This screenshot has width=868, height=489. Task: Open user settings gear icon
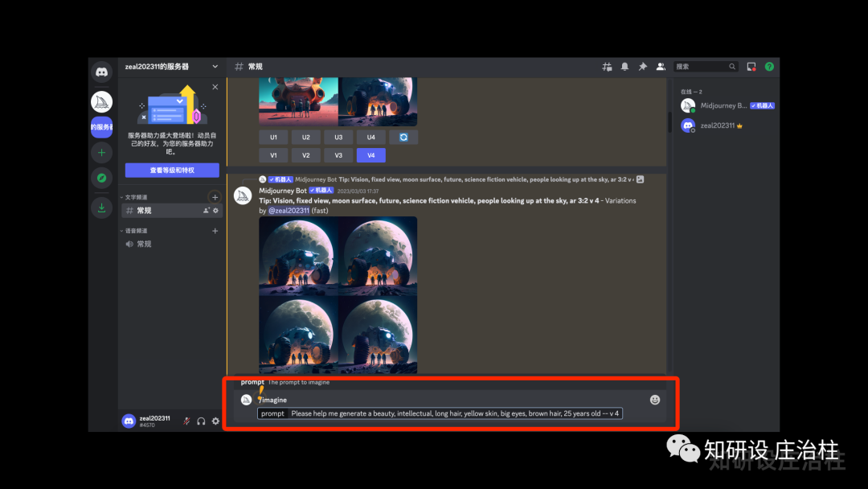click(x=215, y=421)
